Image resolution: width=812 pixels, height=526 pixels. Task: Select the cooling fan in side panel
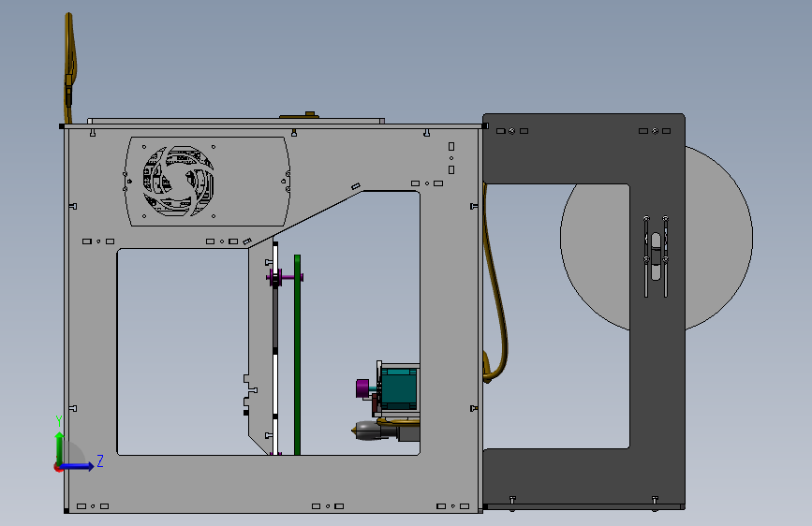[178, 181]
